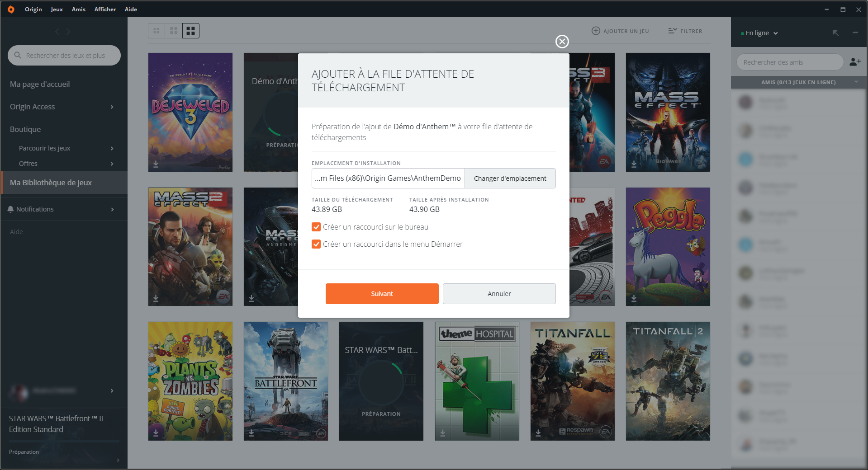Expand the Notifications submenu
The height and width of the screenshot is (470, 868).
tap(112, 209)
